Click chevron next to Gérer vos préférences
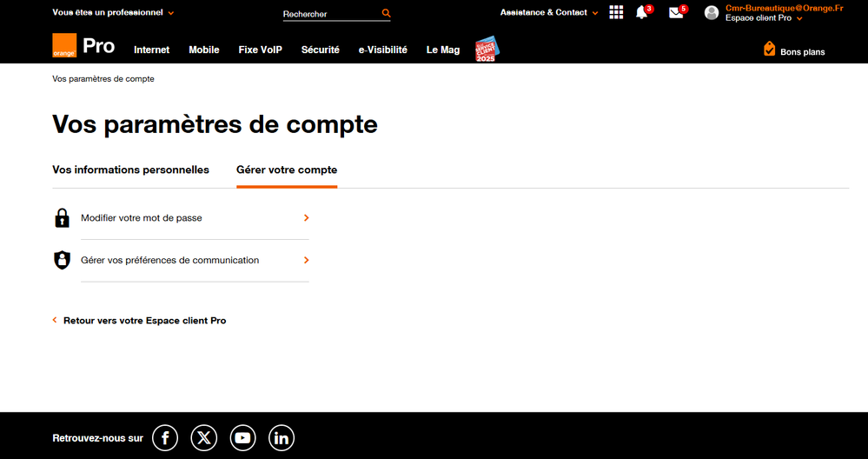 [x=306, y=260]
